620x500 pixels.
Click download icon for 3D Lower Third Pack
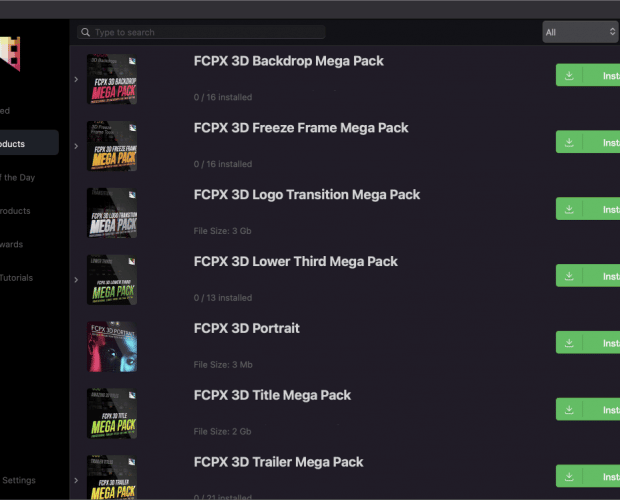[x=569, y=275]
